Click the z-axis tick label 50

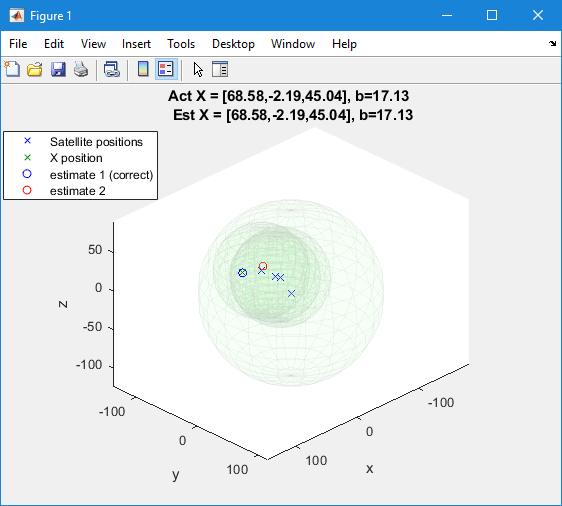pyautogui.click(x=95, y=250)
